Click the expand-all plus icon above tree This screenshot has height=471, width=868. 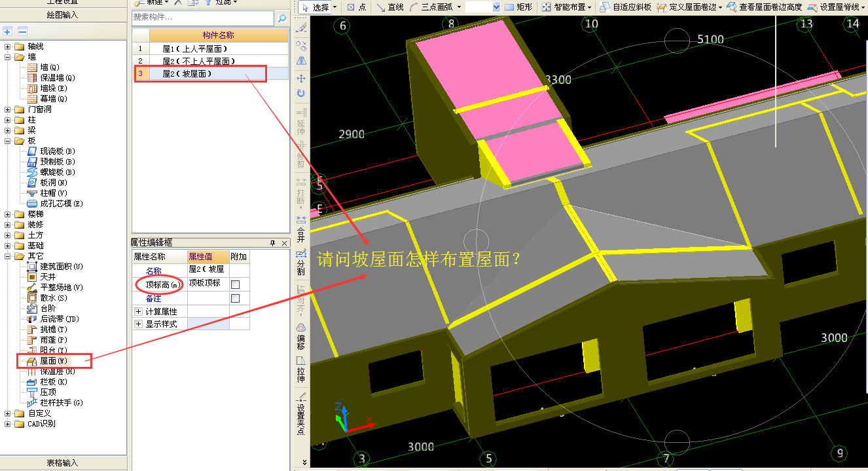(x=8, y=31)
